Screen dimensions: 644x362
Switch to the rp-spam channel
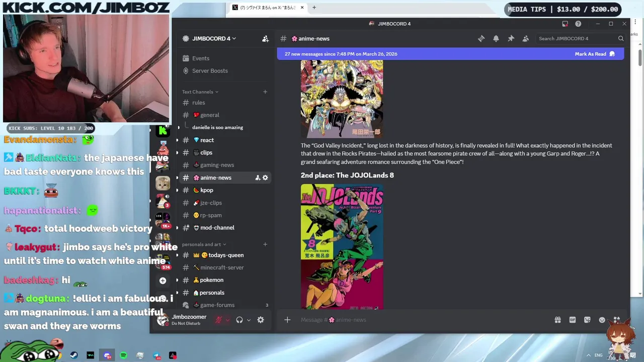[x=225, y=215]
